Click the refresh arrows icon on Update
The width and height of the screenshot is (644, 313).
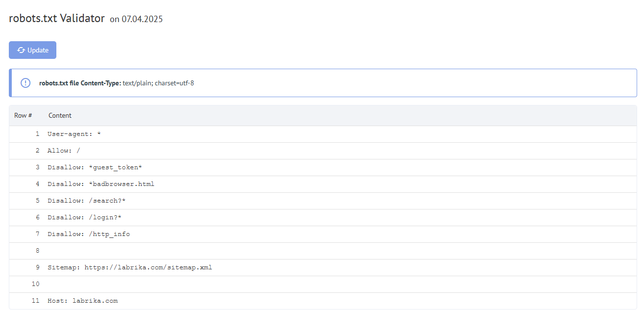click(21, 50)
